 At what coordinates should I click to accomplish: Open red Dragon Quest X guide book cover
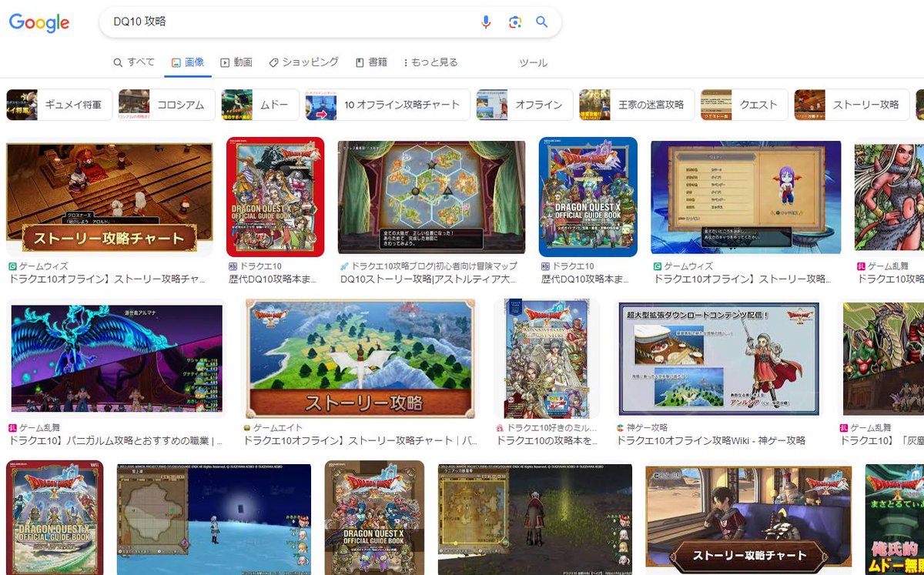[276, 197]
